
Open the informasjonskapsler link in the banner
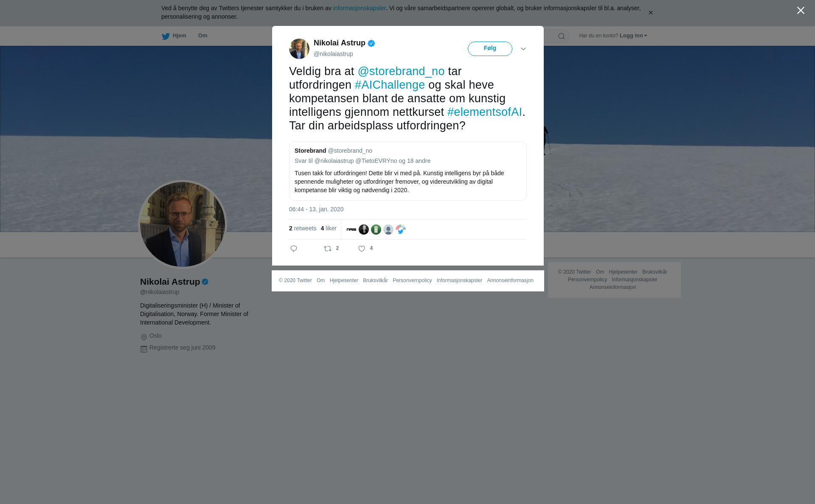click(x=359, y=8)
